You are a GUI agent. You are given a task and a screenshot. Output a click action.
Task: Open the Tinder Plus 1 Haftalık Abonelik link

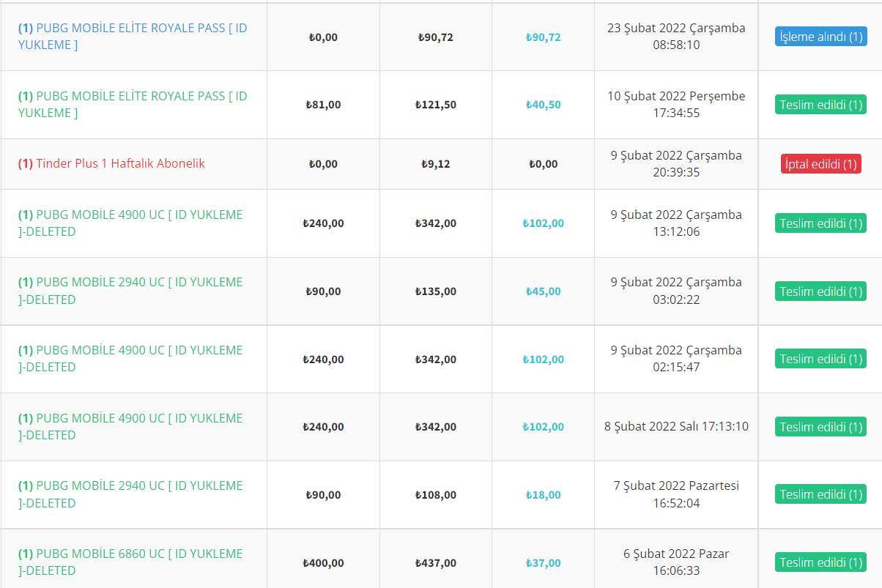coord(111,164)
